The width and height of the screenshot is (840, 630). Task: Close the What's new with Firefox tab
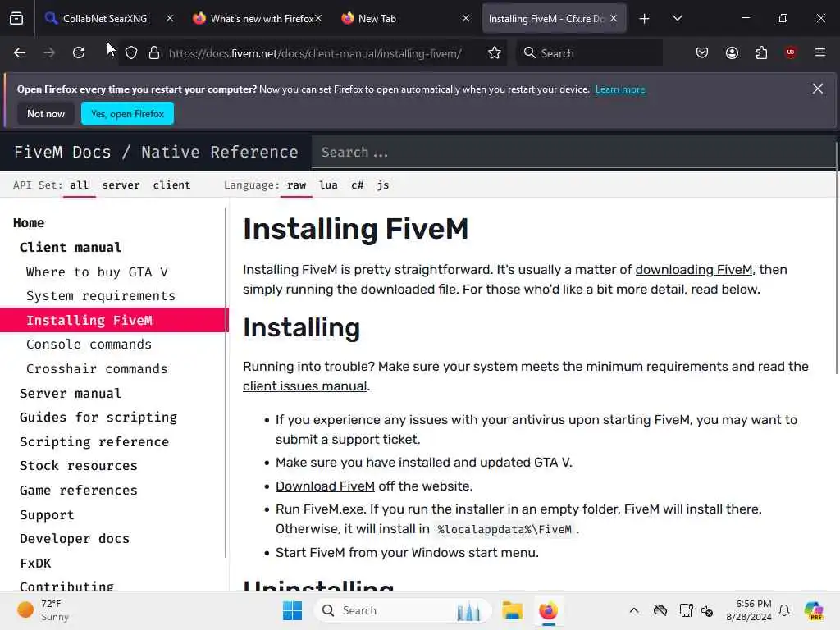pyautogui.click(x=318, y=18)
